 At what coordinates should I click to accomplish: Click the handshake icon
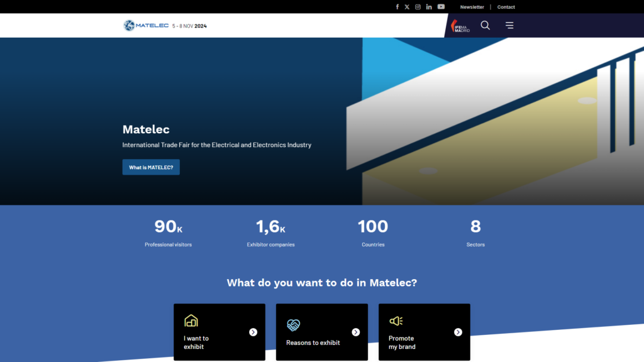pos(293,325)
